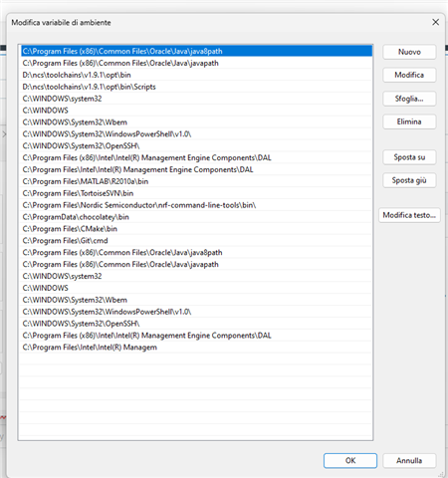Select the CMake\bin path entry

pyautogui.click(x=196, y=229)
